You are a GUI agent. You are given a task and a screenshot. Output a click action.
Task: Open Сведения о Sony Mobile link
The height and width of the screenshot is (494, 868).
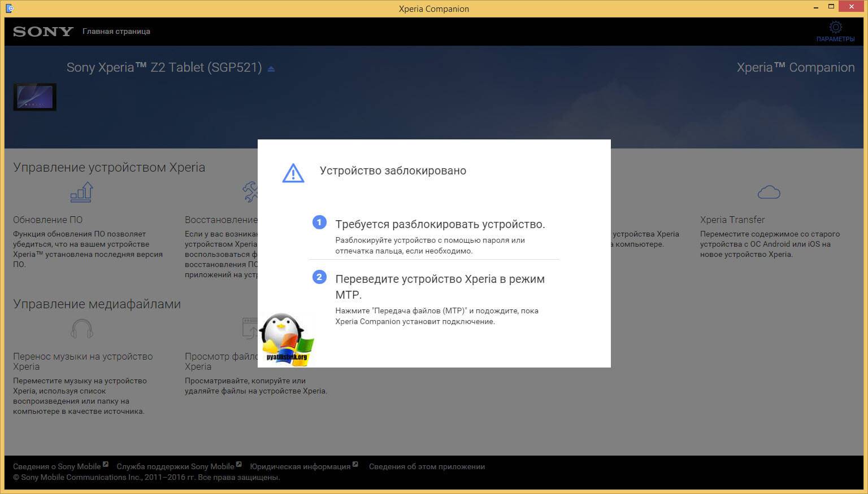coord(57,466)
